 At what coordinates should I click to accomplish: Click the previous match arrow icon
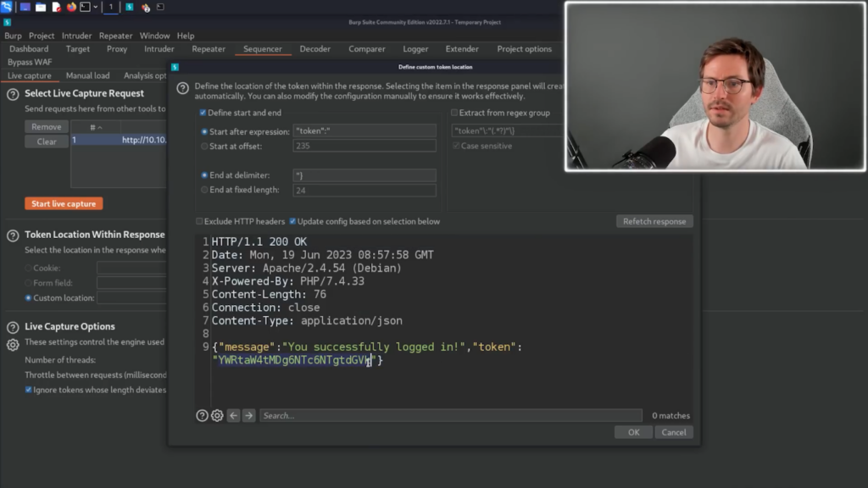pos(234,415)
